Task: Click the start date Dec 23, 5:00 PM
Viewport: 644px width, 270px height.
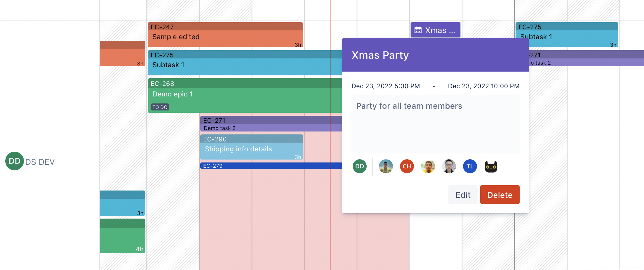Action: coord(385,86)
